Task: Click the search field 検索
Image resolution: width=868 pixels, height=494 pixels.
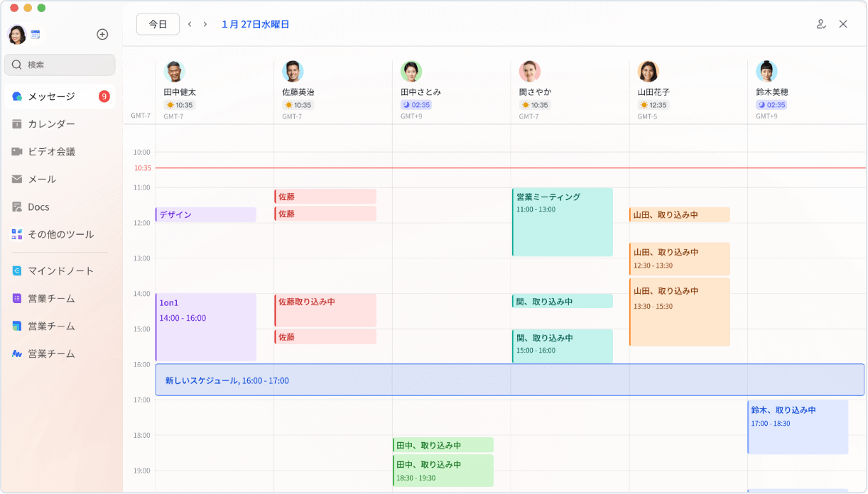Action: (x=60, y=65)
